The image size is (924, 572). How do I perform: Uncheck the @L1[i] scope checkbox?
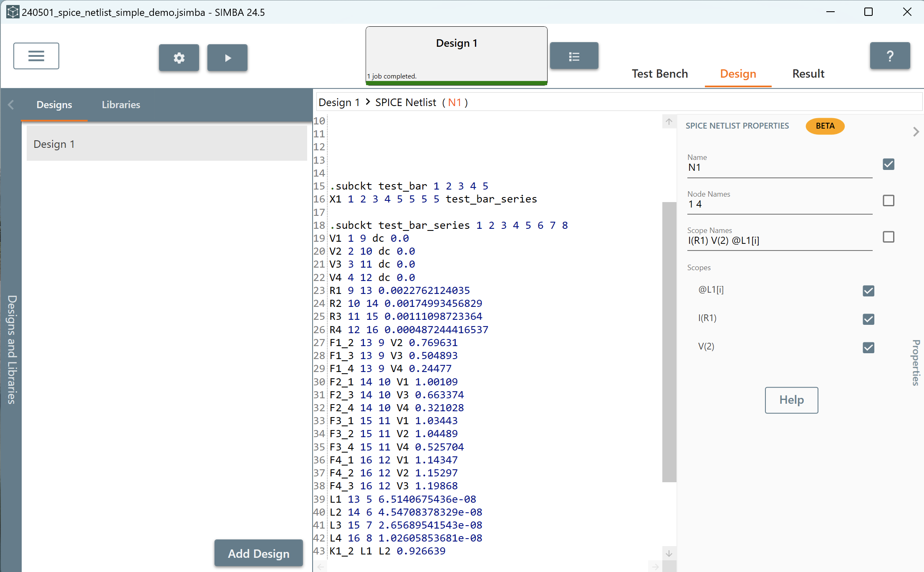(868, 291)
